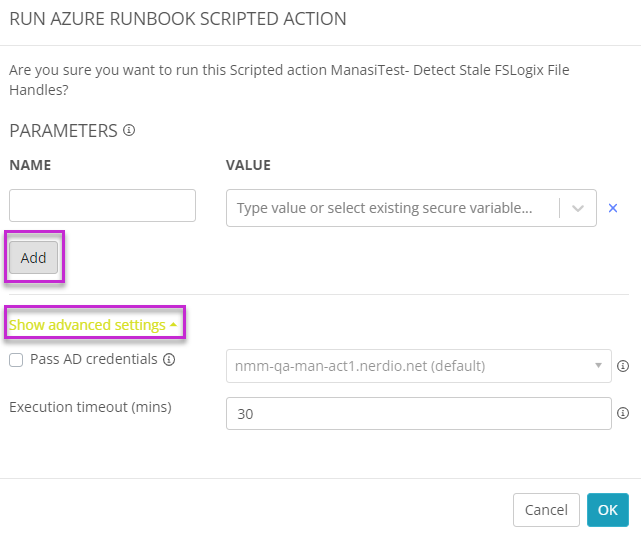Viewport: 641px width, 534px height.
Task: Open info tooltip for Pass AD credentials
Action: pyautogui.click(x=169, y=359)
